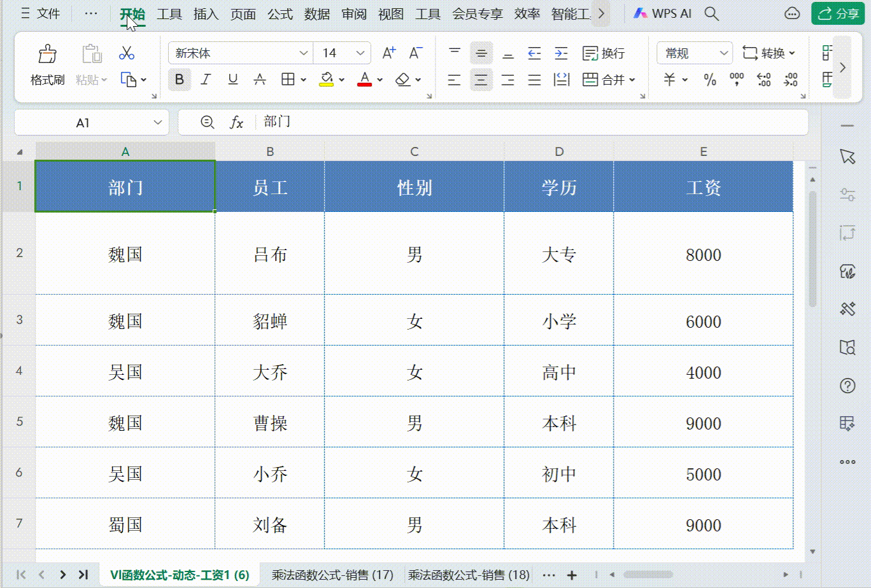871x588 pixels.
Task: Click the increase indent icon
Action: pyautogui.click(x=561, y=53)
